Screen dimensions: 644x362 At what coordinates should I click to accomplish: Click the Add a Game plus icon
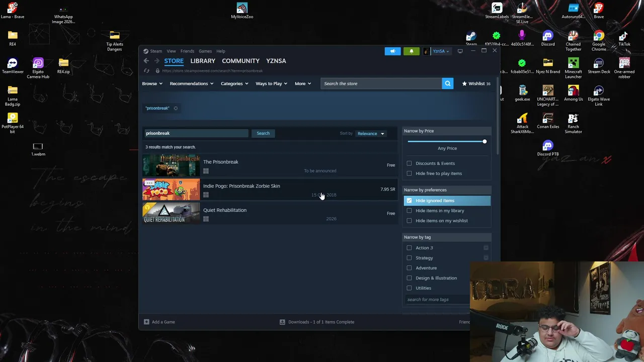coord(146,322)
